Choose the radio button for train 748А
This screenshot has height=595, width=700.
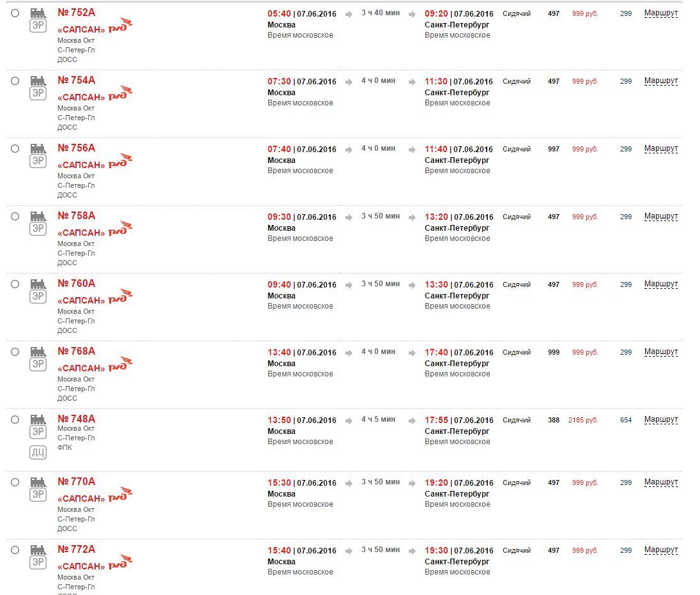pos(15,420)
